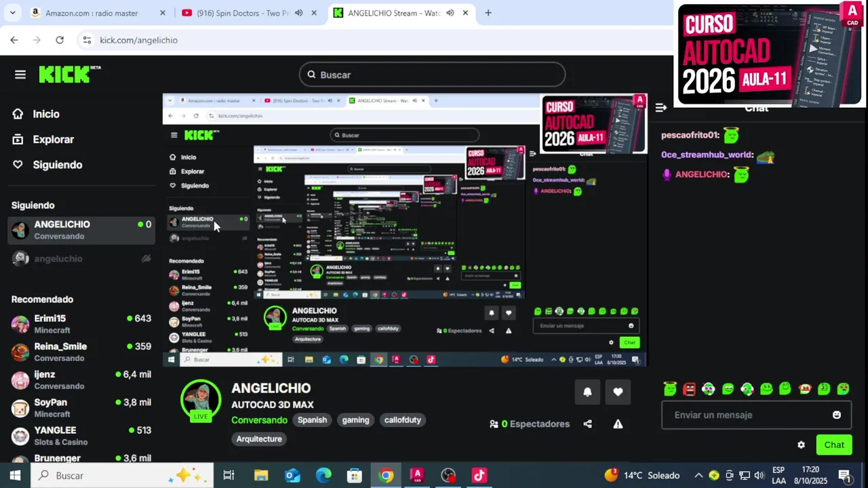The height and width of the screenshot is (488, 868).
Task: Open the Conversando category link
Action: (x=260, y=420)
